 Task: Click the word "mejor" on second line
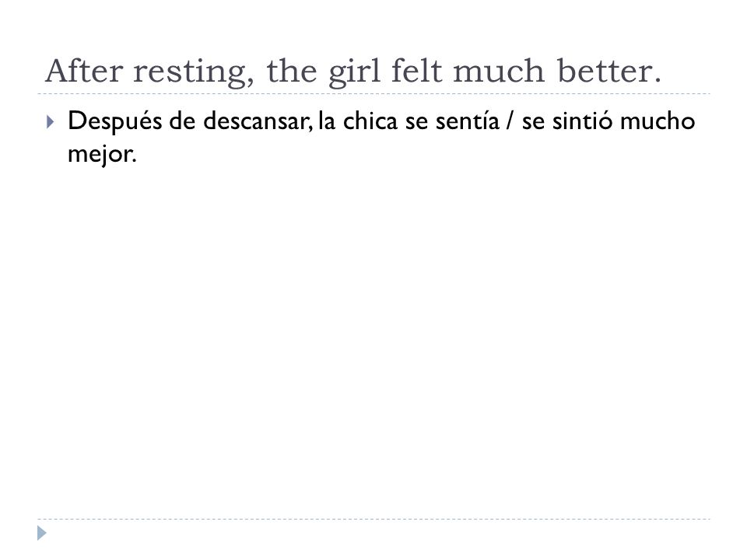100,154
